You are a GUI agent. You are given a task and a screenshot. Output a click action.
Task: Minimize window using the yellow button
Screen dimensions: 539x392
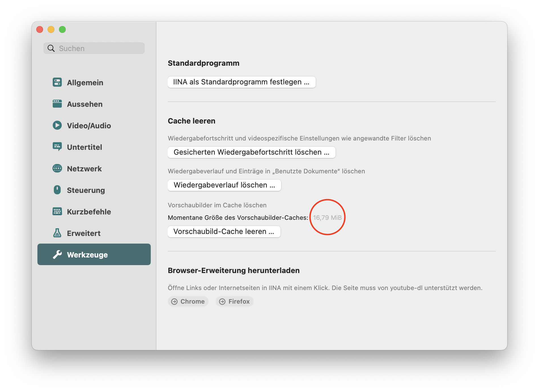tap(51, 29)
